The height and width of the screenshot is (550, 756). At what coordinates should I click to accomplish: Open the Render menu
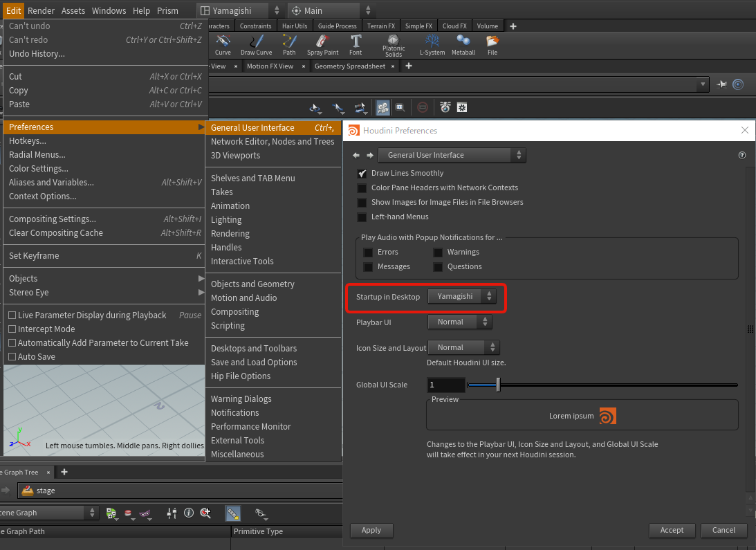click(x=41, y=10)
